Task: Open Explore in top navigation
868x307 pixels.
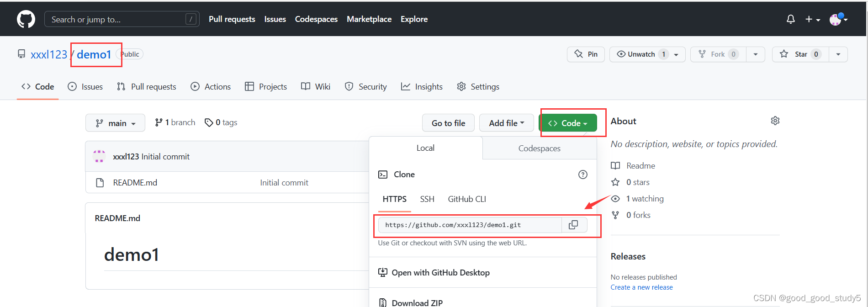Action: (x=414, y=19)
